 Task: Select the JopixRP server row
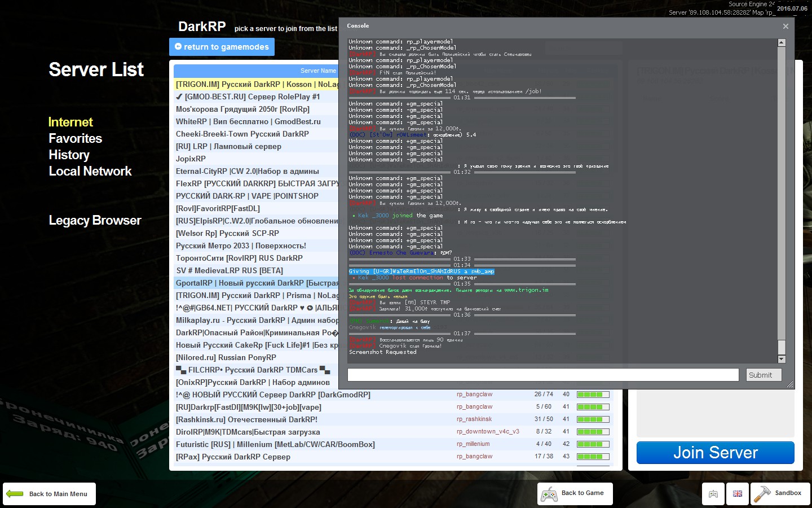click(257, 159)
